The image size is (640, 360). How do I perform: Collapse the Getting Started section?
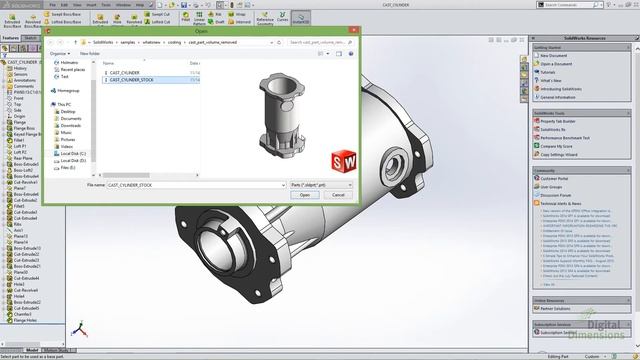click(x=628, y=47)
